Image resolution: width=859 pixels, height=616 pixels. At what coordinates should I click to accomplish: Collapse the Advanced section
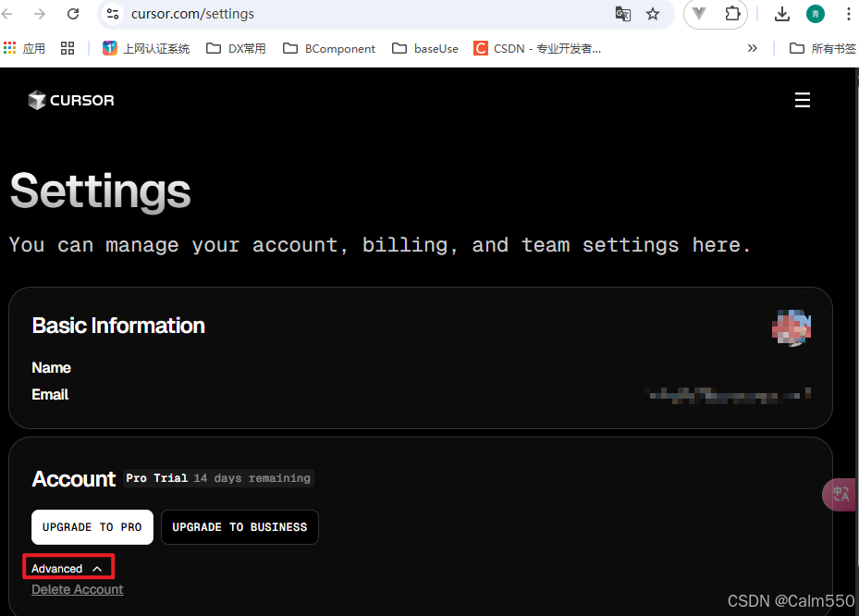(x=67, y=568)
